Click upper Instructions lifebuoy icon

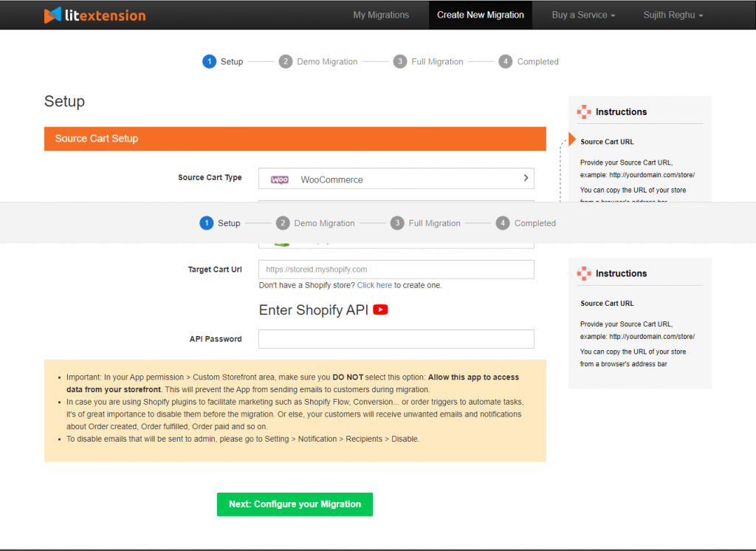[x=584, y=112]
